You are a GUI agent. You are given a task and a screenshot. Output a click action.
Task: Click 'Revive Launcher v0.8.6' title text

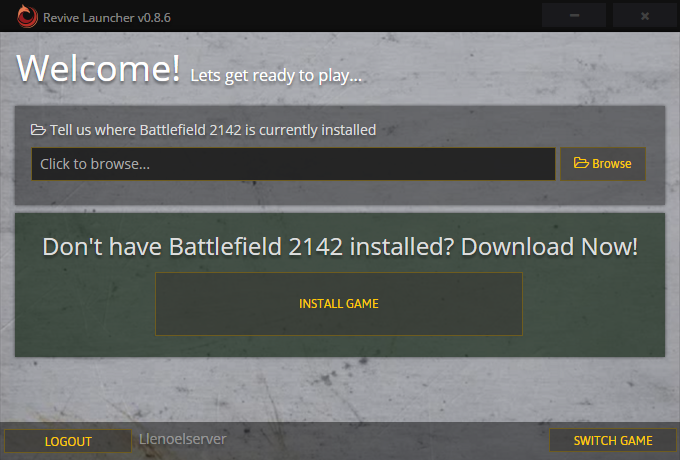(x=107, y=18)
